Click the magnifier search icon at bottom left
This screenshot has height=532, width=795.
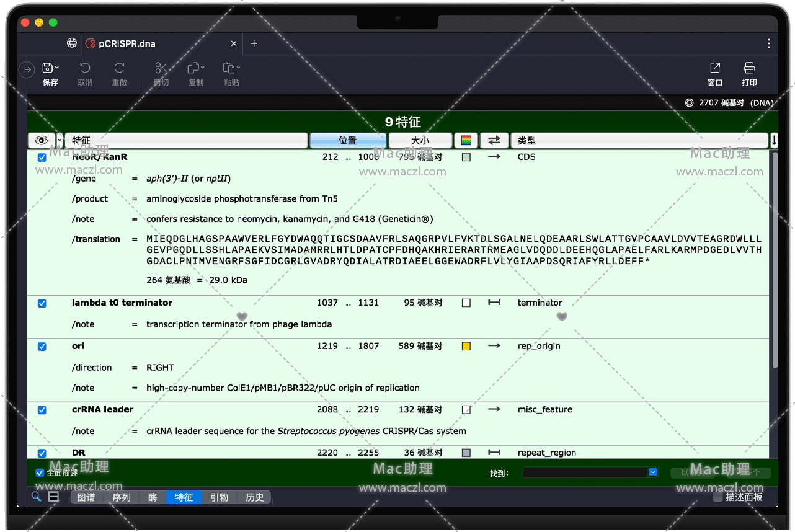pos(37,497)
